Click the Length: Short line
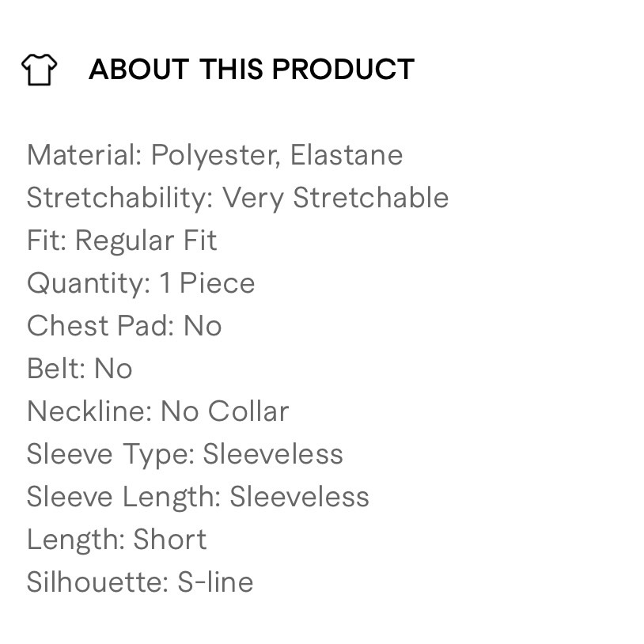This screenshot has height=644, width=644. tap(116, 540)
